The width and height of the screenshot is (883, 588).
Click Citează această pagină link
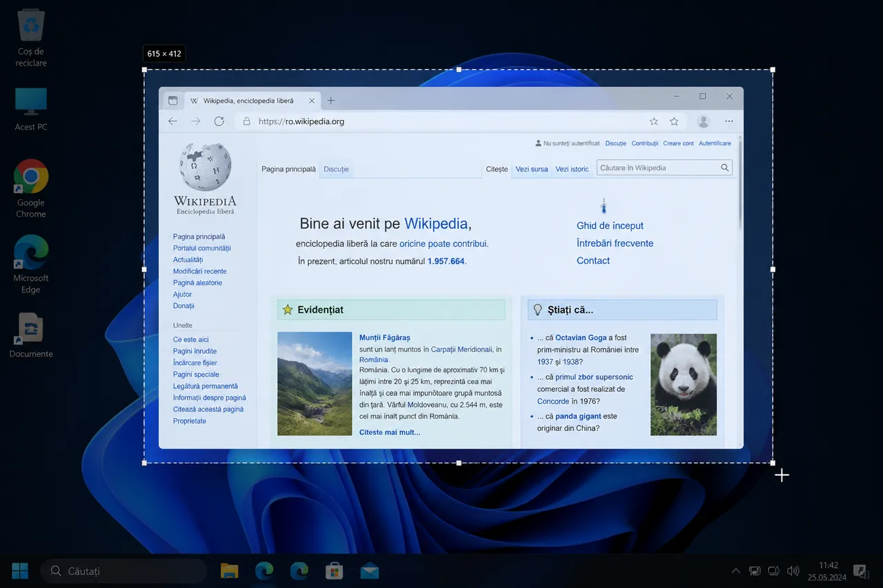[x=208, y=409]
